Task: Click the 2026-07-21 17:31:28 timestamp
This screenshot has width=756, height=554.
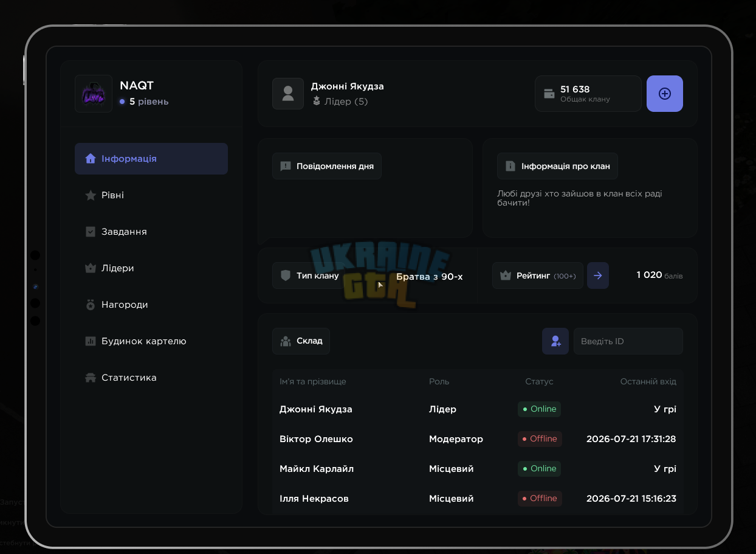Action: [x=631, y=439]
